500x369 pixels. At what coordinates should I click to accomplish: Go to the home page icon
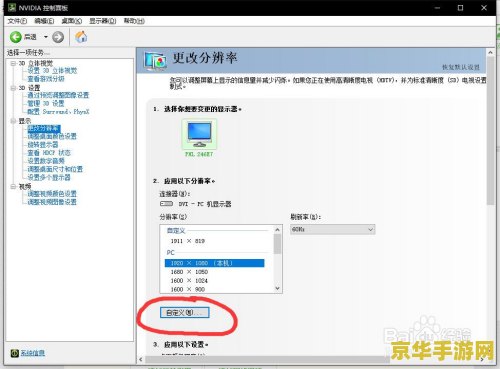81,37
